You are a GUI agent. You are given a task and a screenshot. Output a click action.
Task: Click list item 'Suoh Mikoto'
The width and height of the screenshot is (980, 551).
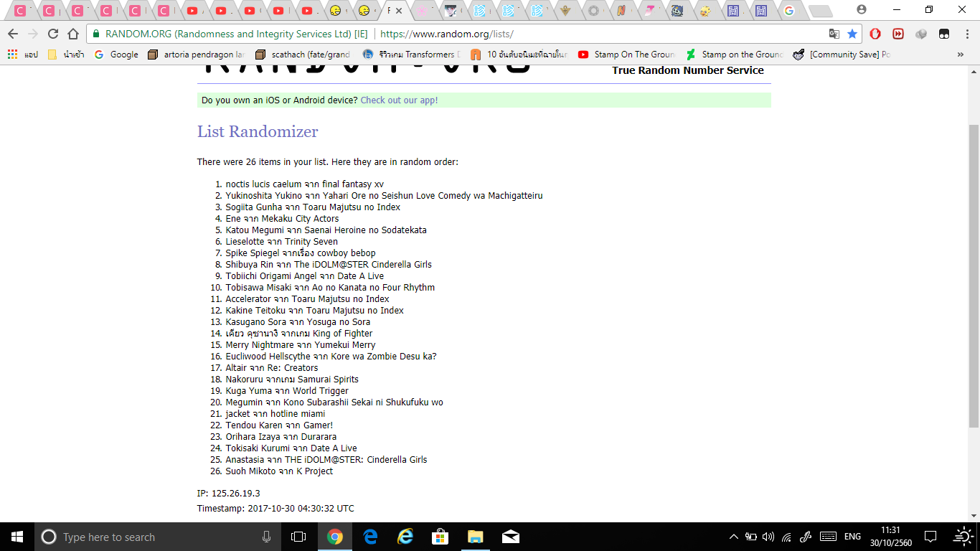tap(279, 471)
